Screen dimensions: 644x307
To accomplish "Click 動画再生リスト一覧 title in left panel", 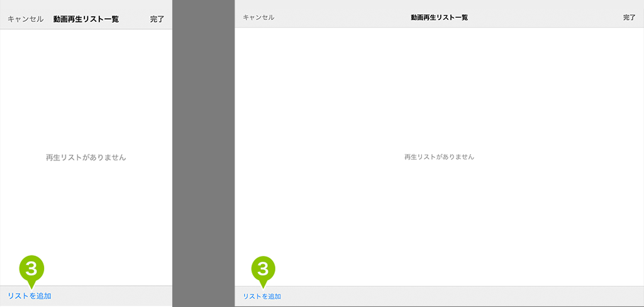I will click(x=86, y=19).
